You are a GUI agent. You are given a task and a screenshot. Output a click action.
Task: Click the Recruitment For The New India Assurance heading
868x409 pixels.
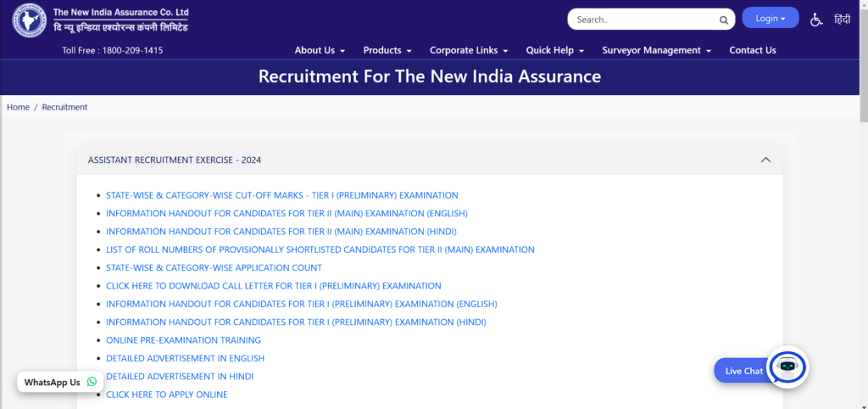(x=430, y=76)
